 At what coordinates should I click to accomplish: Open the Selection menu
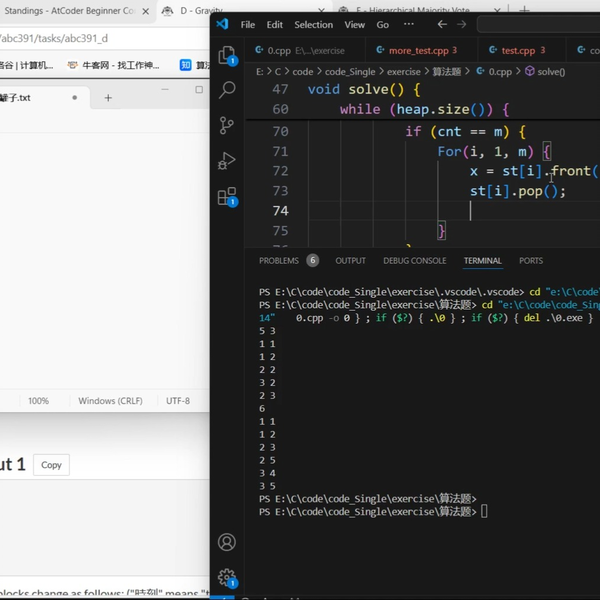[x=313, y=24]
